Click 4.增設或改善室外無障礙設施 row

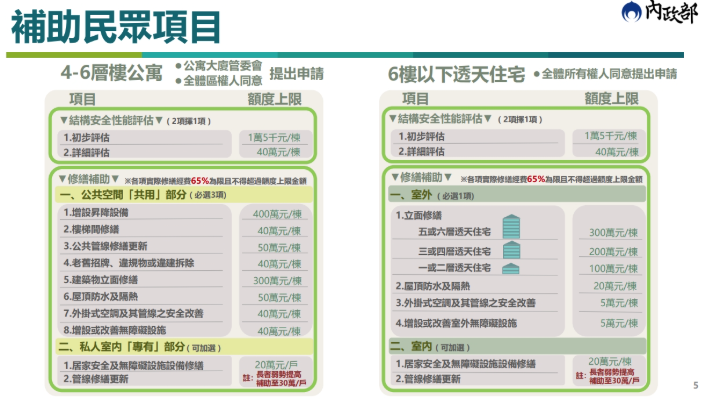coord(456,323)
